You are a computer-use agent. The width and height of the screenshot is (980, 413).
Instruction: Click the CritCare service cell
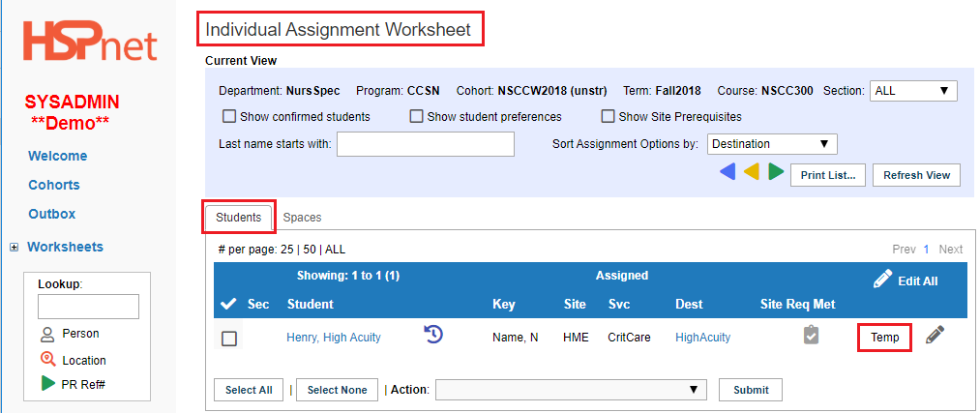click(630, 338)
